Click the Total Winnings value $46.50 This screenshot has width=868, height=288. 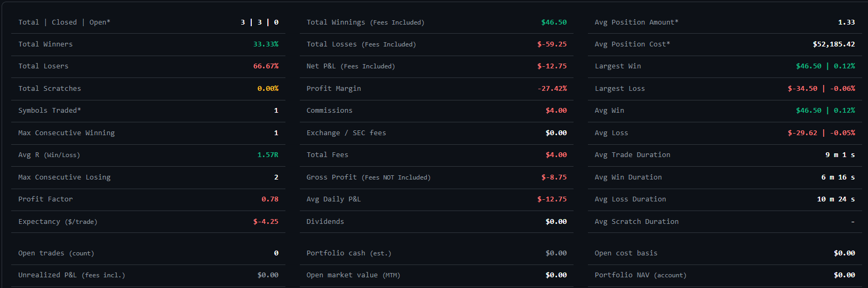click(554, 22)
